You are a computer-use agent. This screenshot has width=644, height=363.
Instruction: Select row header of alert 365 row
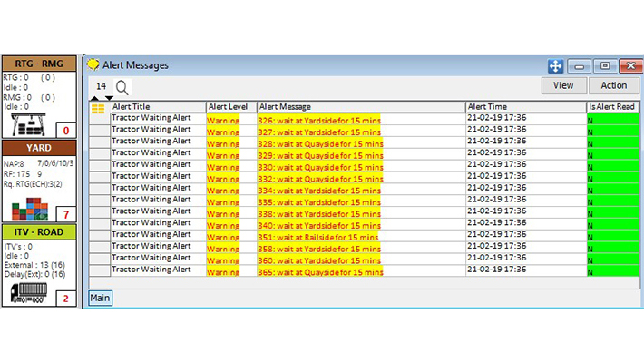98,271
